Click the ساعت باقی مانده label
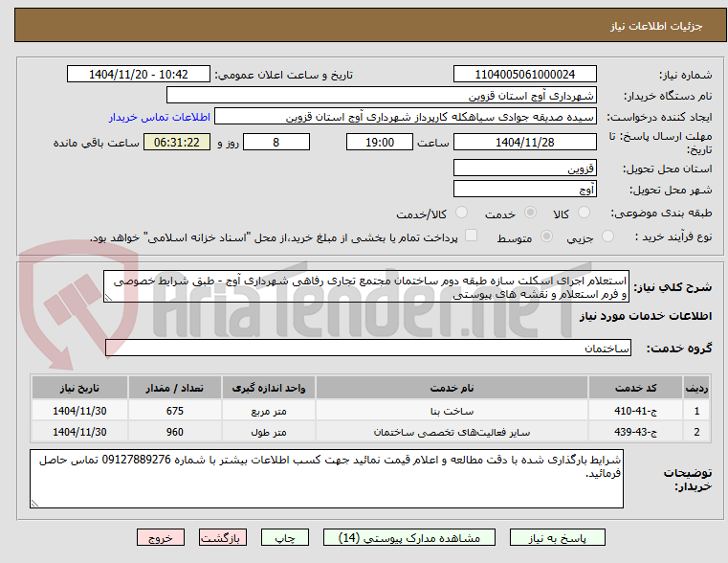 click(x=96, y=143)
